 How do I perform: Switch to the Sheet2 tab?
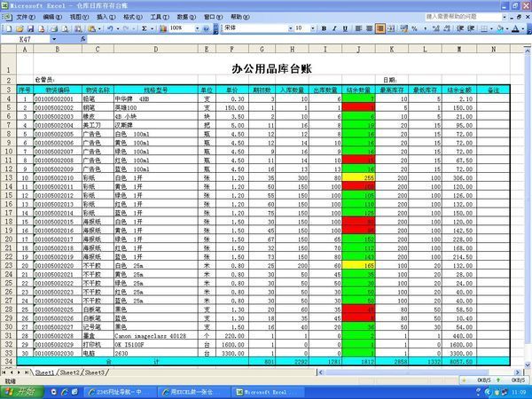point(69,372)
